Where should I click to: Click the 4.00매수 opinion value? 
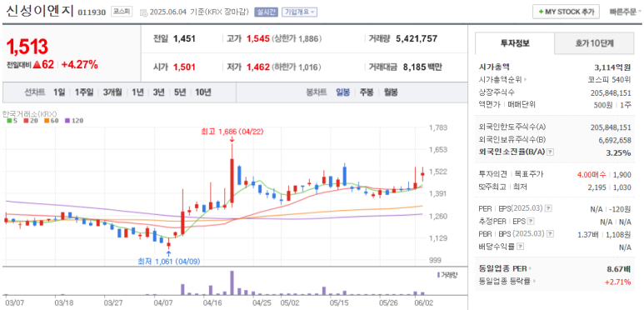click(592, 174)
